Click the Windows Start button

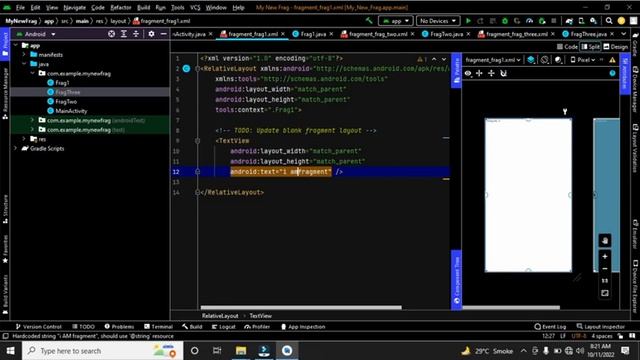pyautogui.click(x=11, y=351)
